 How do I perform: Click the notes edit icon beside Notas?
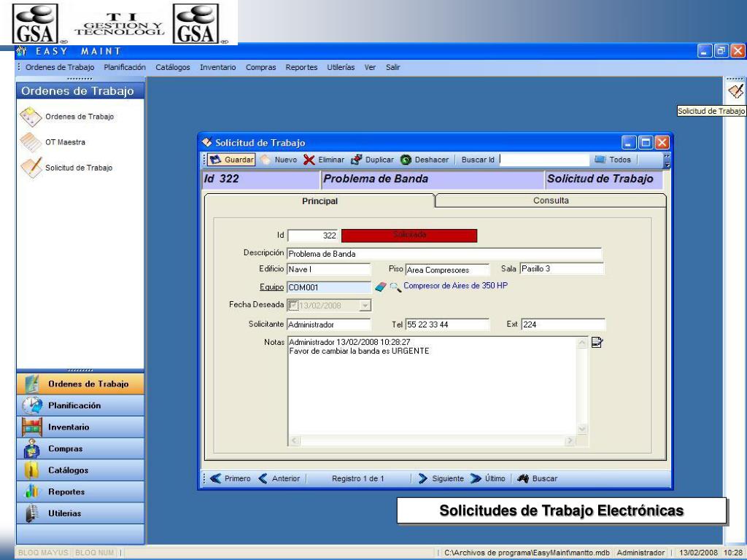click(x=597, y=343)
